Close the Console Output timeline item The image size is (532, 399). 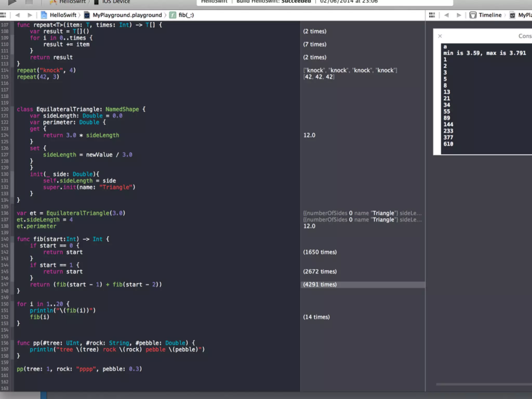pos(440,36)
